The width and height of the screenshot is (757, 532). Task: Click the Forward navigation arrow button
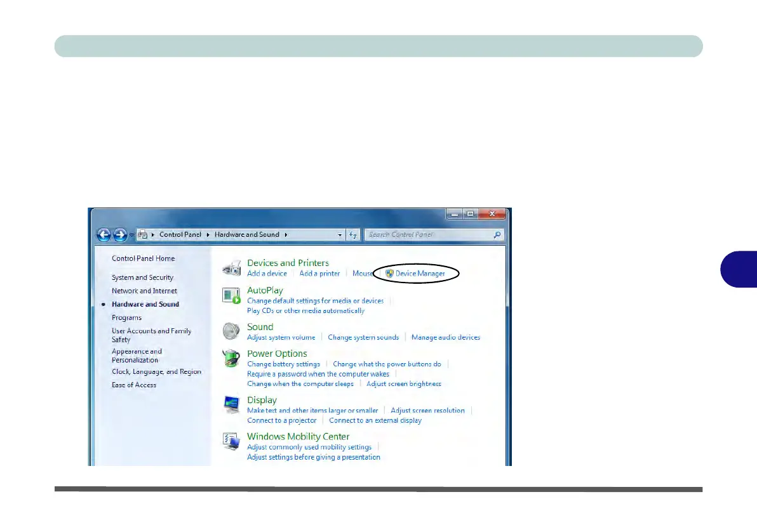120,235
